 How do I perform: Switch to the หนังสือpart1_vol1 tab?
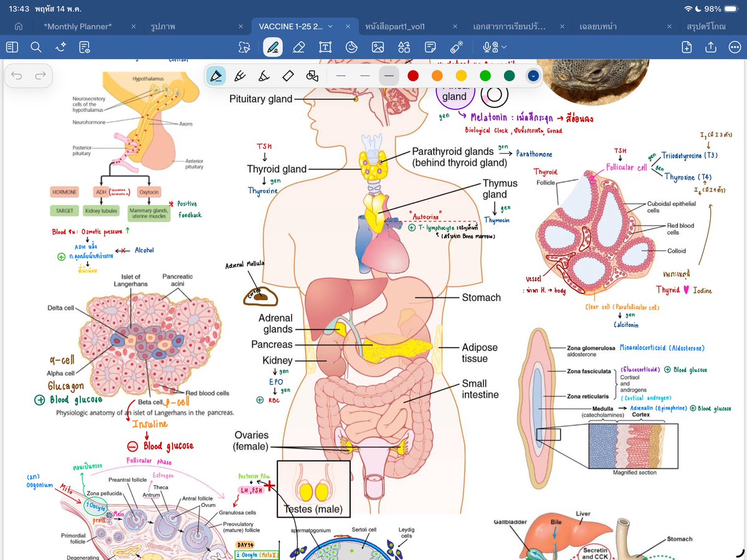pos(395,27)
